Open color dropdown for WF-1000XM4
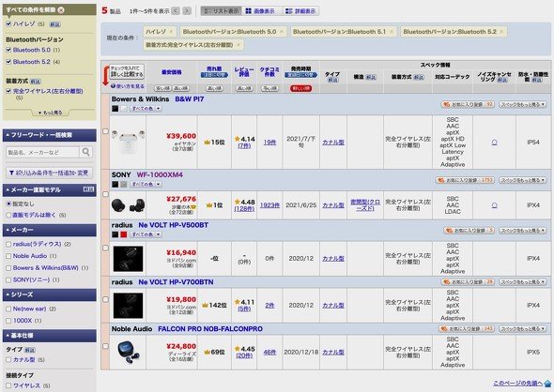 146,184
